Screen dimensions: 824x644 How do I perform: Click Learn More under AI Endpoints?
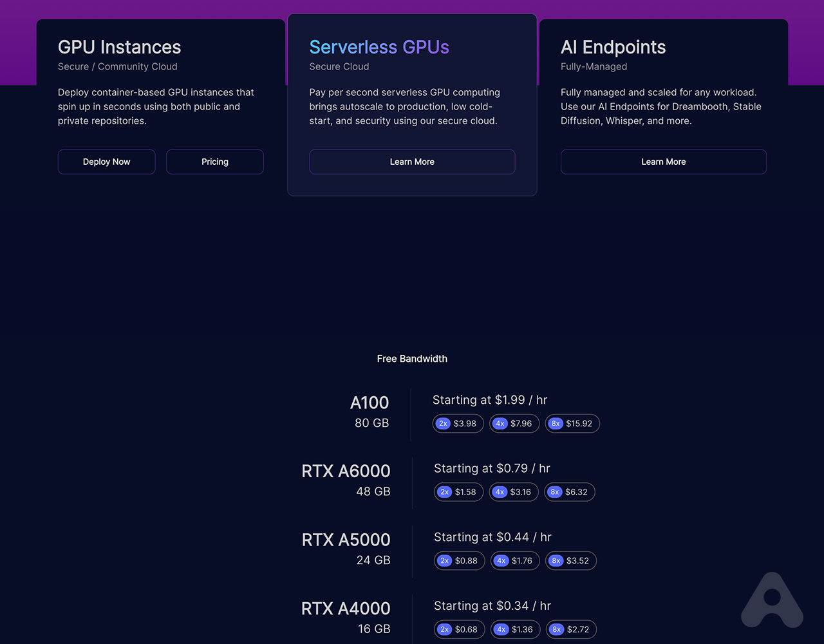click(x=663, y=162)
